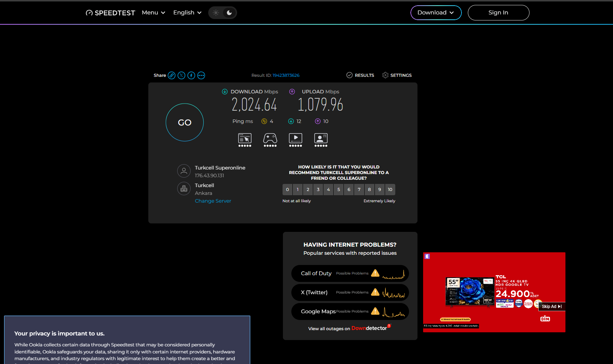Rate recommendation as 0

287,190
